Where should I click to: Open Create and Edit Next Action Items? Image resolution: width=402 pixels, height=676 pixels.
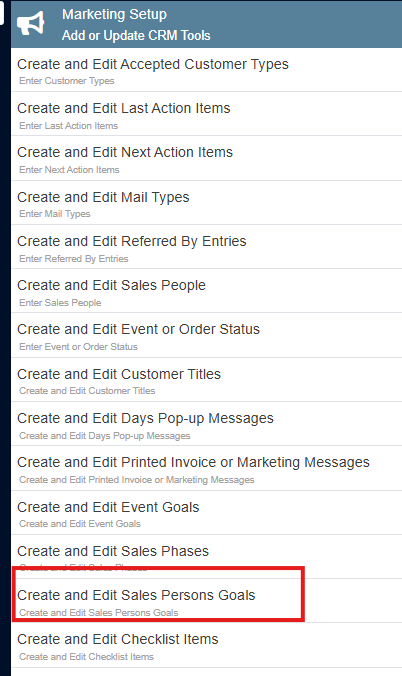click(x=206, y=158)
